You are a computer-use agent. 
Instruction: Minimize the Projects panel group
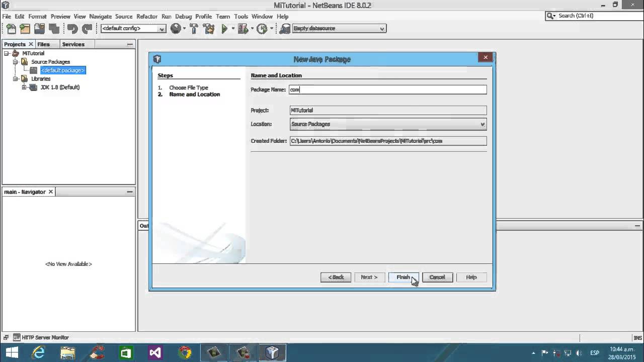click(x=130, y=44)
